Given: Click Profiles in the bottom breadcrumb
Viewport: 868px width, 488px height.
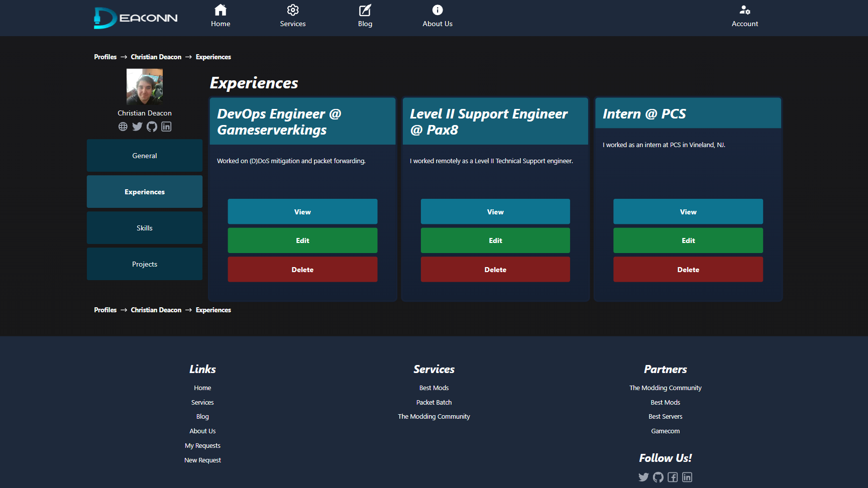Looking at the screenshot, I should coord(105,310).
